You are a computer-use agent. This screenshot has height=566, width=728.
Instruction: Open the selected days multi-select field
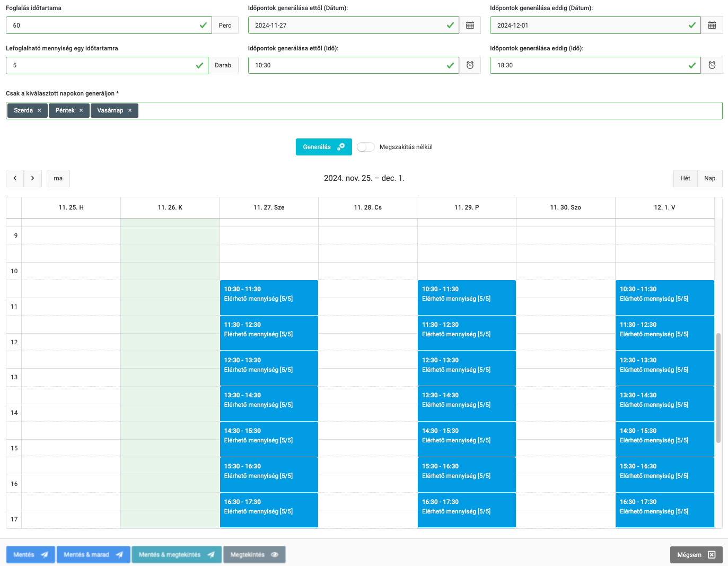click(x=424, y=110)
